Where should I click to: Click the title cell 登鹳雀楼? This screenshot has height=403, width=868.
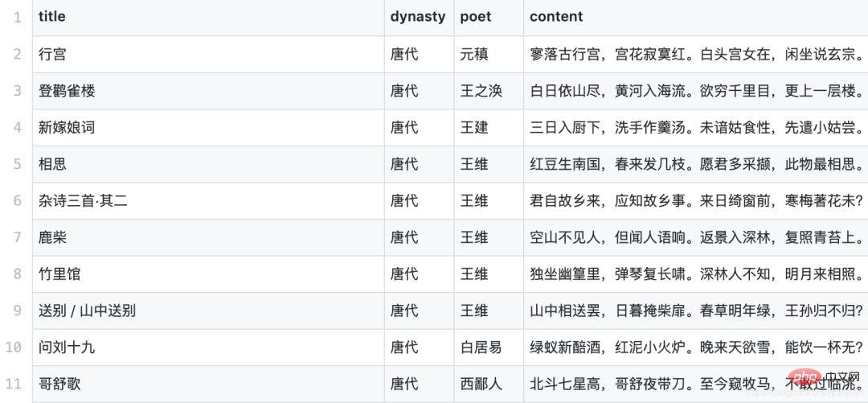[67, 91]
